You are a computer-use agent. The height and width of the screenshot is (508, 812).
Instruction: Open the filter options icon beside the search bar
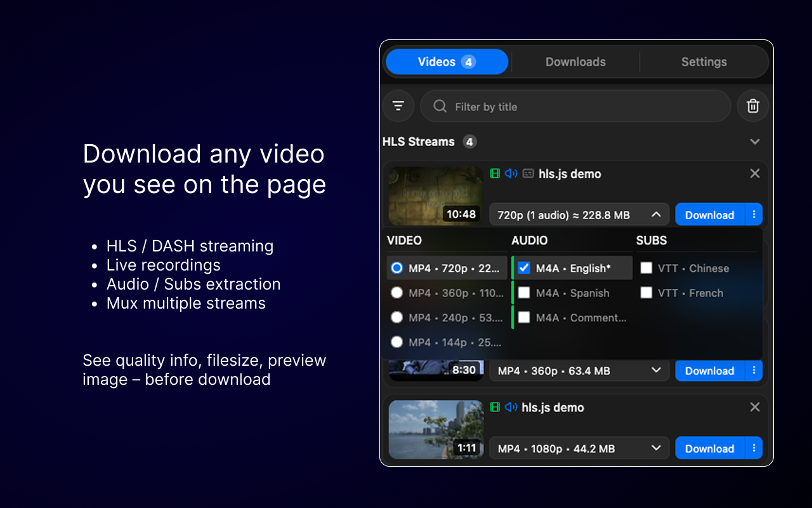tap(398, 106)
